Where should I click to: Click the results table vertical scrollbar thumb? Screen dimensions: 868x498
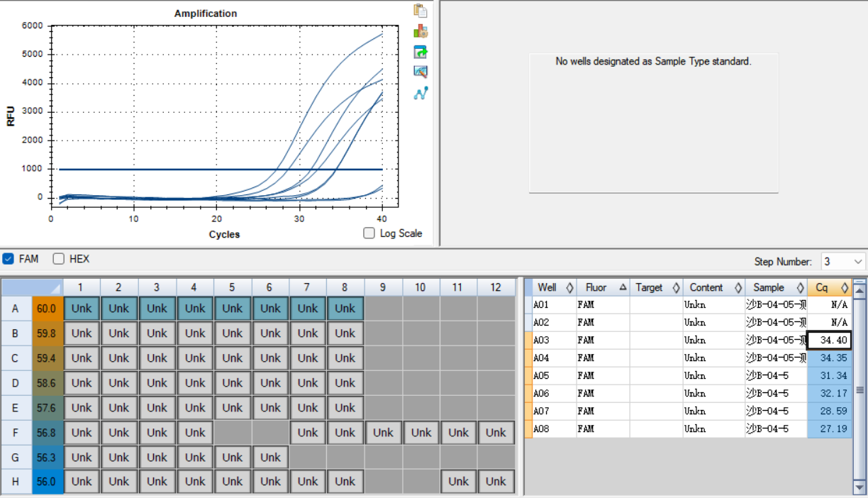pyautogui.click(x=859, y=389)
